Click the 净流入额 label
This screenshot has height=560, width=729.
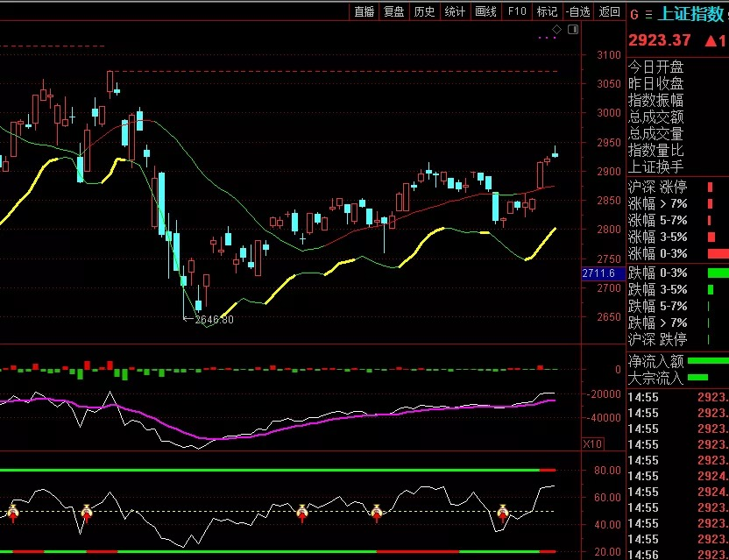tap(655, 361)
